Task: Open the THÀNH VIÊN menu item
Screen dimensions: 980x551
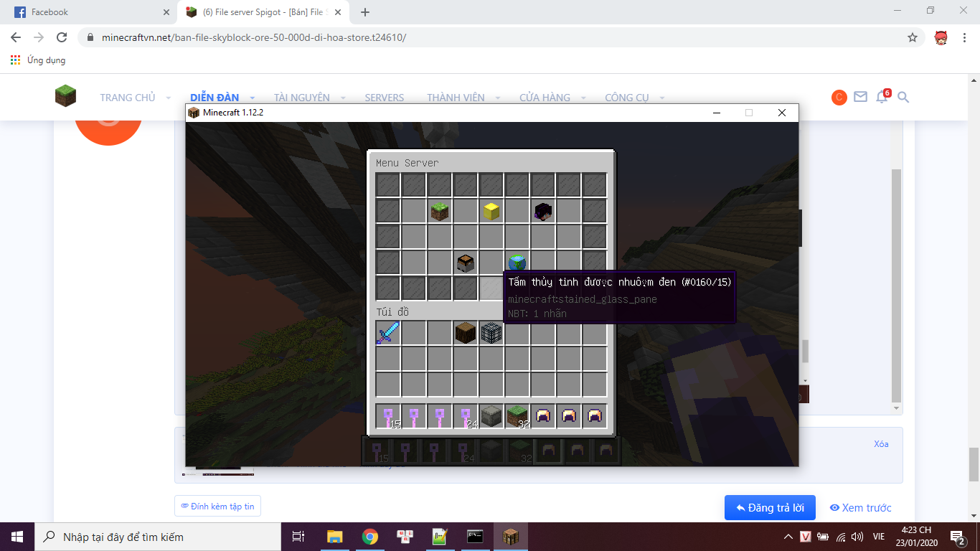Action: 456,98
